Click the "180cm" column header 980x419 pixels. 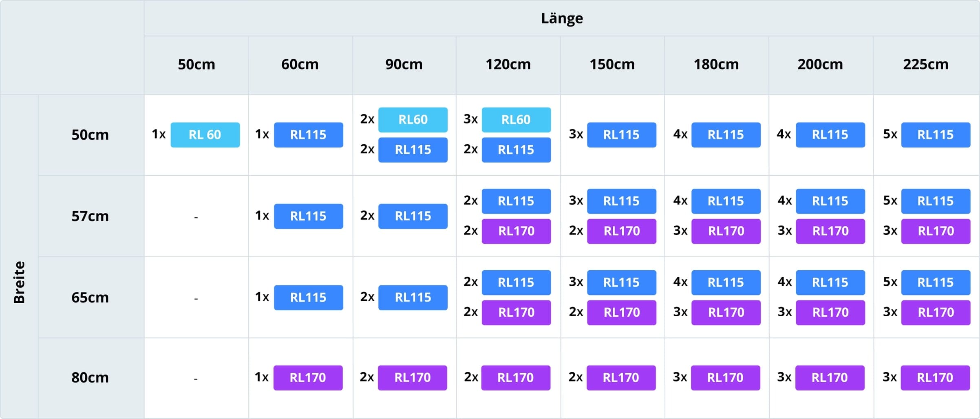point(716,64)
